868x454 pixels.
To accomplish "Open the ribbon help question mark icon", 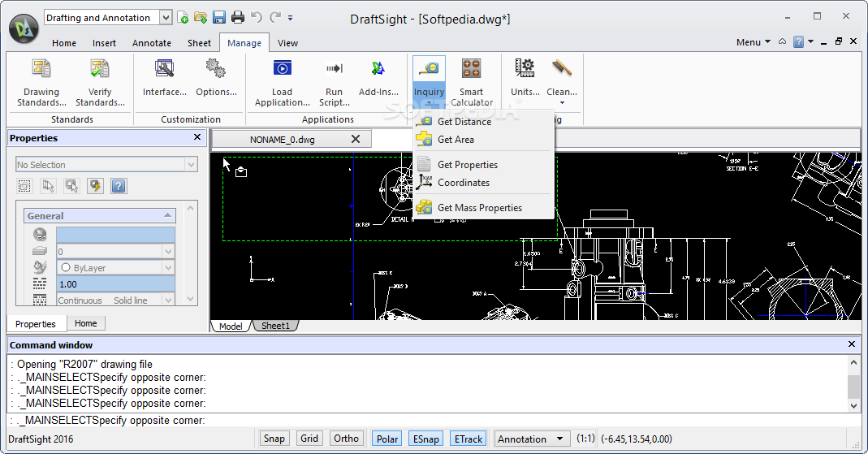I will [x=798, y=42].
